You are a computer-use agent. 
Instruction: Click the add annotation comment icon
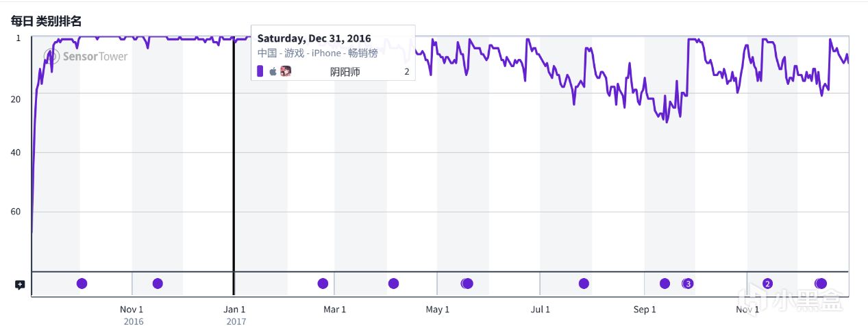(20, 284)
